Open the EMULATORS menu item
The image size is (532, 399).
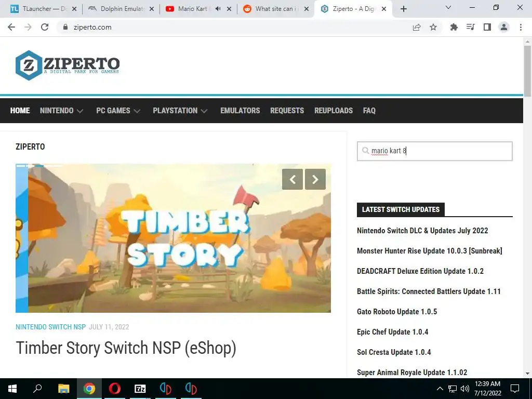(x=240, y=111)
